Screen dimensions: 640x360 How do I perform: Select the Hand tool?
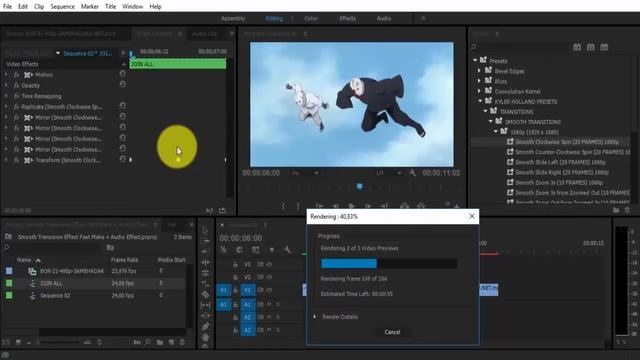tap(205, 337)
